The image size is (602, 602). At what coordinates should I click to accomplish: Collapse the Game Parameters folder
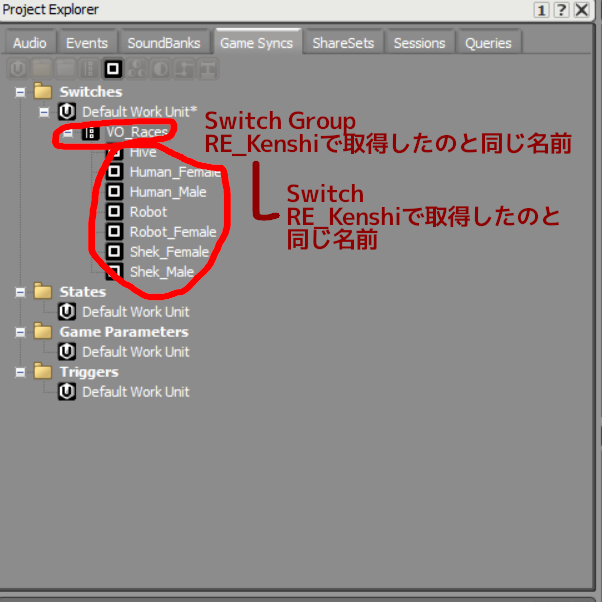(20, 332)
